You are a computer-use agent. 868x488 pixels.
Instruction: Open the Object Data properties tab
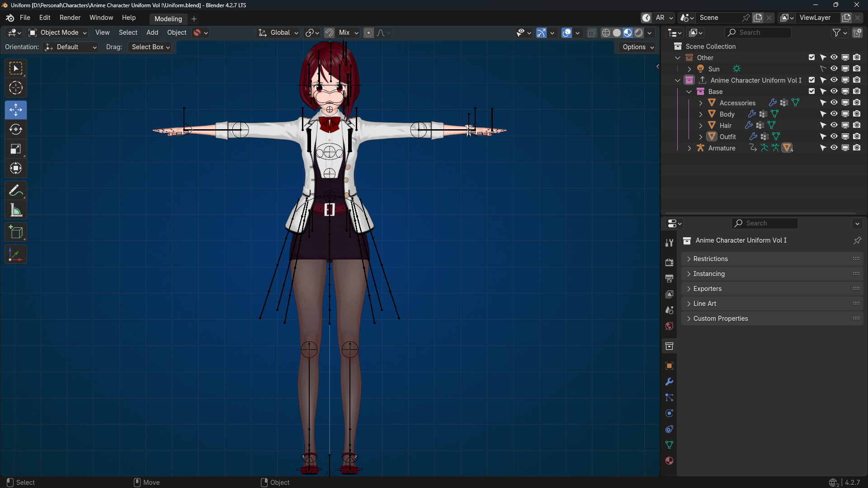point(670,445)
